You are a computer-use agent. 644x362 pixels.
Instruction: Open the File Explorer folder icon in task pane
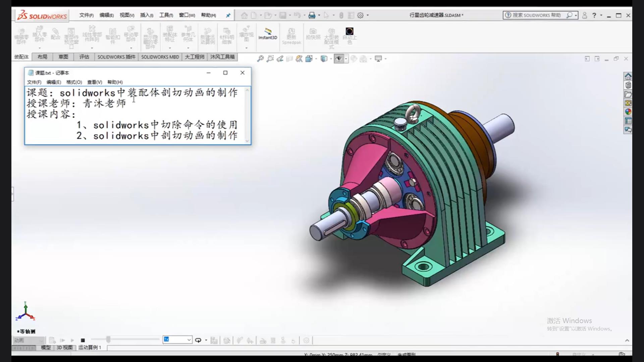click(x=628, y=95)
